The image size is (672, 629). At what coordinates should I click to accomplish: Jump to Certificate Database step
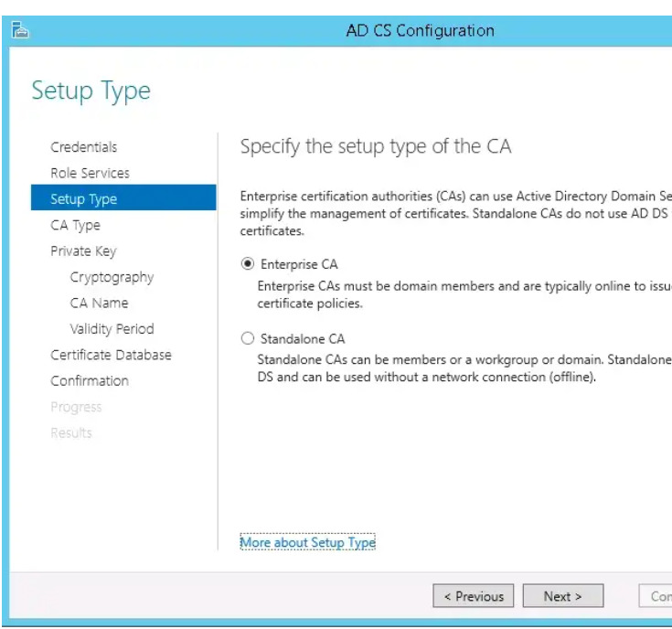click(x=111, y=355)
